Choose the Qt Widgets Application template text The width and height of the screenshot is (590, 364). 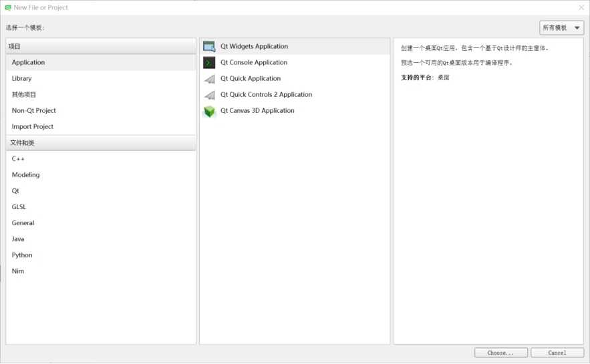(254, 46)
